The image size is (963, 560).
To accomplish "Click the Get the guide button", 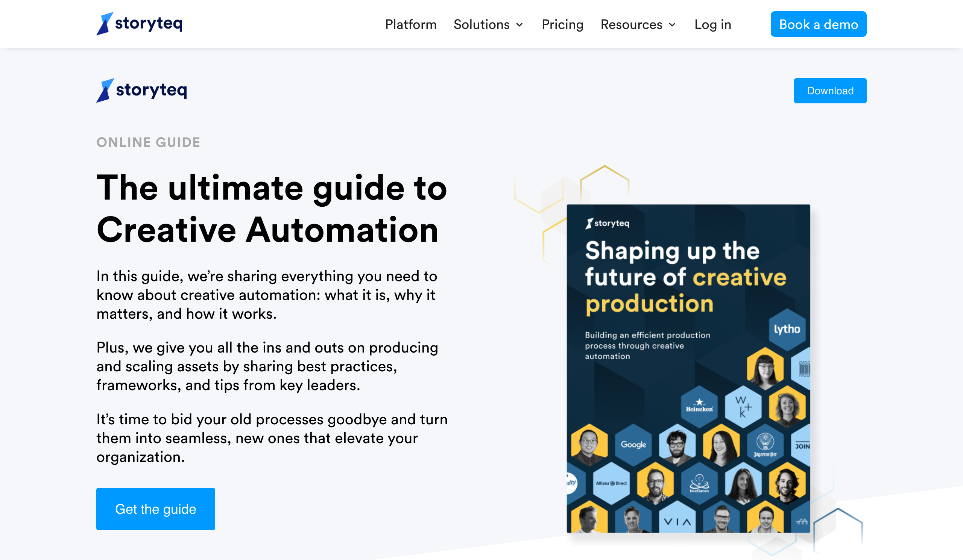I will coord(155,509).
